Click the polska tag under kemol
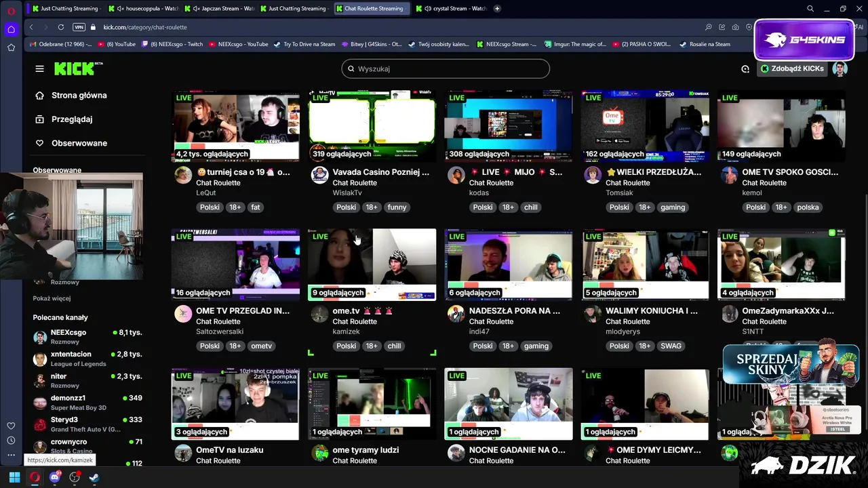868x488 pixels. pos(808,207)
